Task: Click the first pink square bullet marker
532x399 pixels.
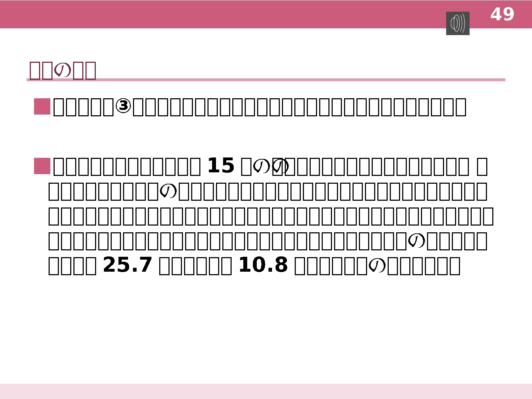Action: 42,107
